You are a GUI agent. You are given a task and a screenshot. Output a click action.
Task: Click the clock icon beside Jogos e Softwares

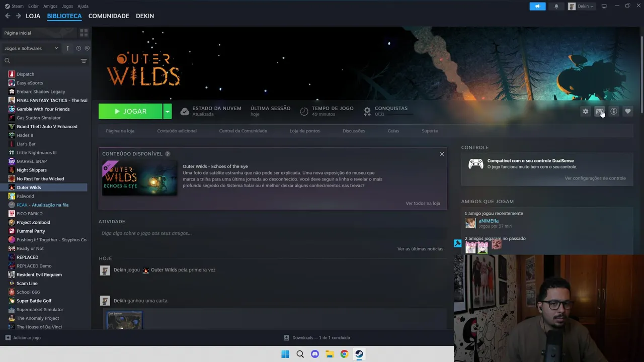[x=78, y=48]
